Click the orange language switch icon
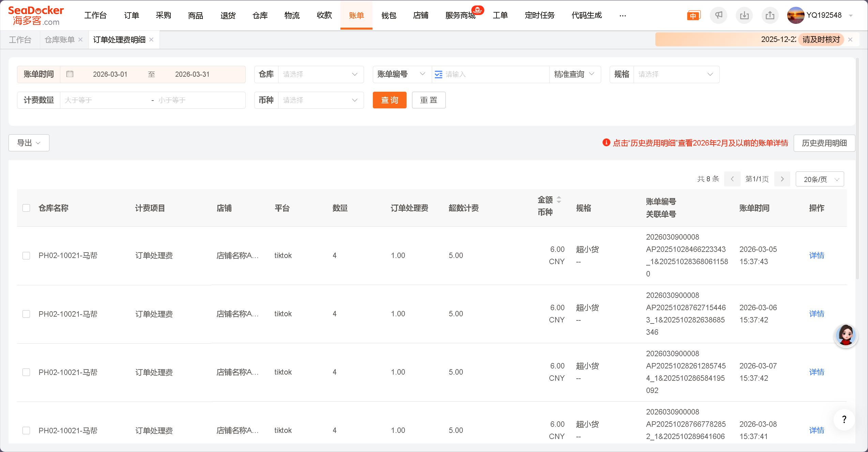 [x=693, y=16]
